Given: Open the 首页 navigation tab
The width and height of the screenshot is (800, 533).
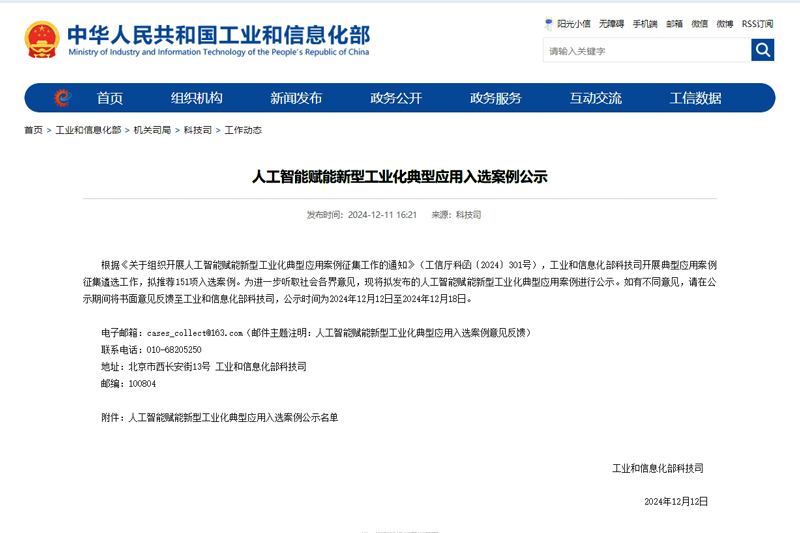Looking at the screenshot, I should (110, 98).
